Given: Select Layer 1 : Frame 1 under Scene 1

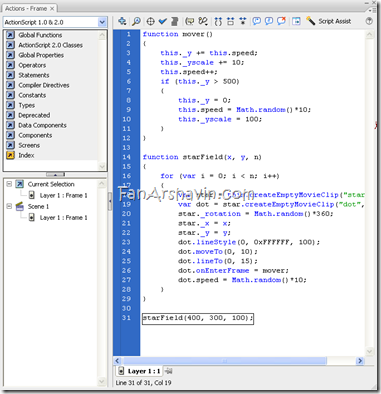Looking at the screenshot, I should (63, 218).
